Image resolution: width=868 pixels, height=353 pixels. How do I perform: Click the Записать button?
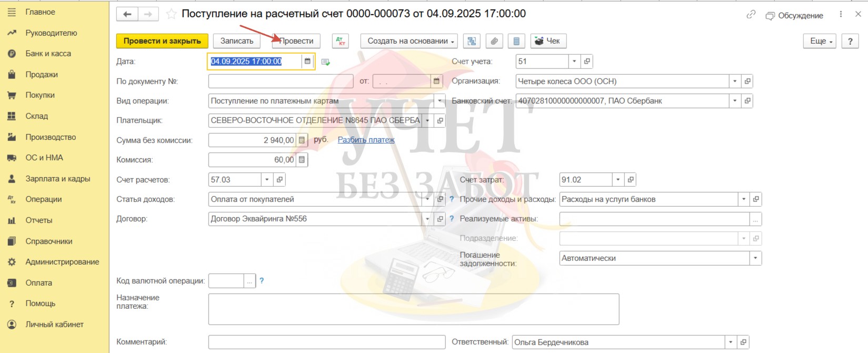(237, 41)
